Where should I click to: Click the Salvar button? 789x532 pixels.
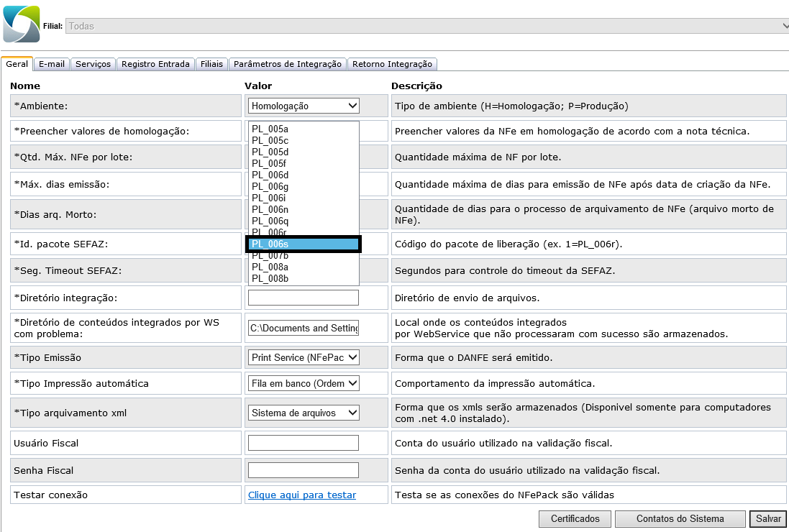click(767, 518)
